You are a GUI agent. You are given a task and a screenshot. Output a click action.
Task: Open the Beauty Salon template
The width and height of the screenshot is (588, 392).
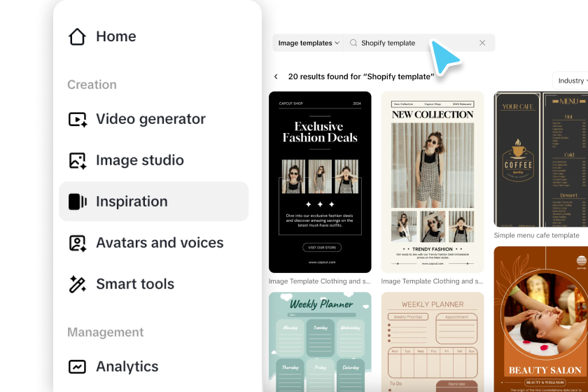click(x=540, y=319)
